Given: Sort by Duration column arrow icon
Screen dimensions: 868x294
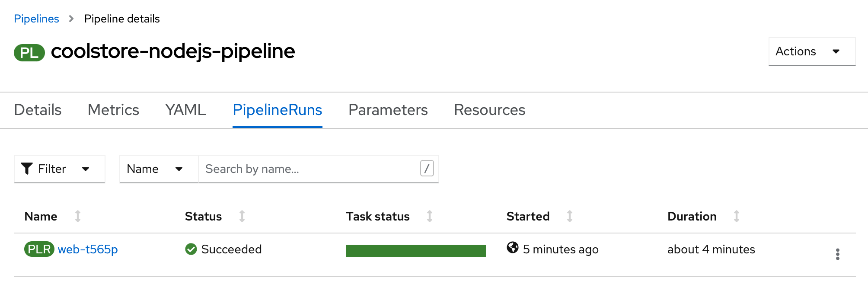Looking at the screenshot, I should click(737, 216).
